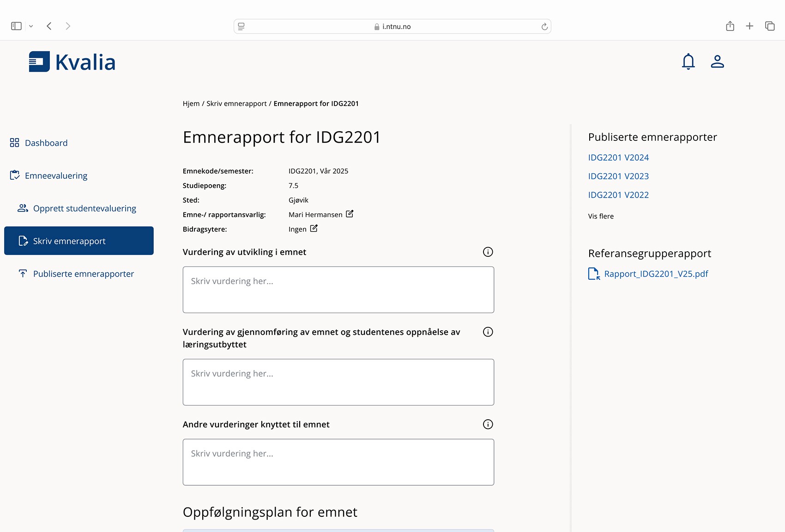Edit Mari Hermansen as rapportansvarlig

pyautogui.click(x=350, y=214)
